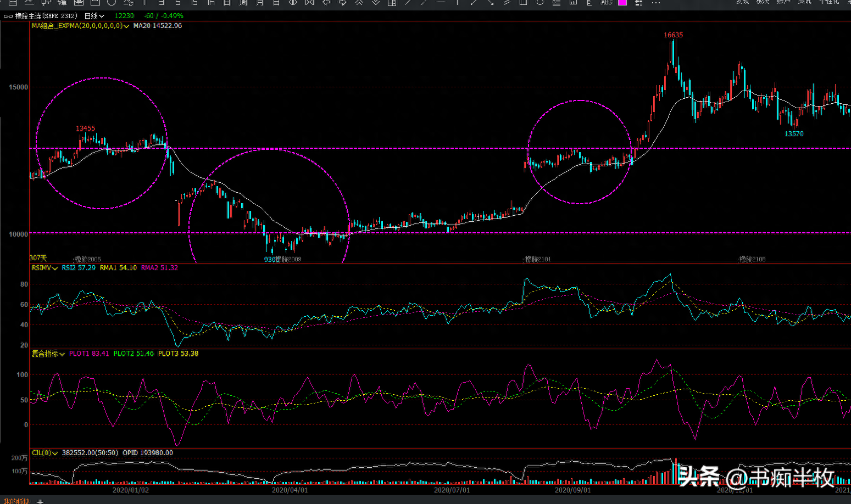Click the RMA2 51.32 value
This screenshot has height=504, width=851.
pyautogui.click(x=159, y=268)
